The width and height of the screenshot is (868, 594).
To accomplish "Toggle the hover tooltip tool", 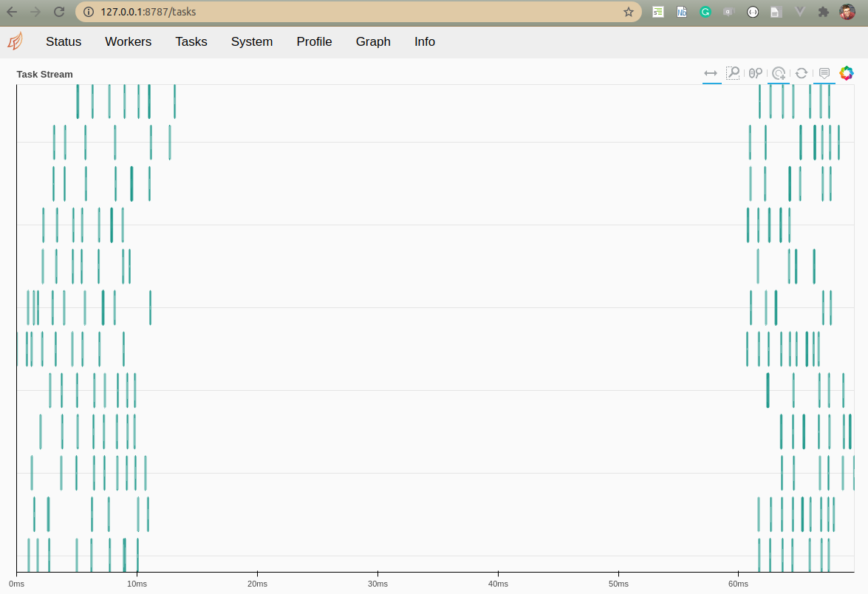I will [824, 73].
